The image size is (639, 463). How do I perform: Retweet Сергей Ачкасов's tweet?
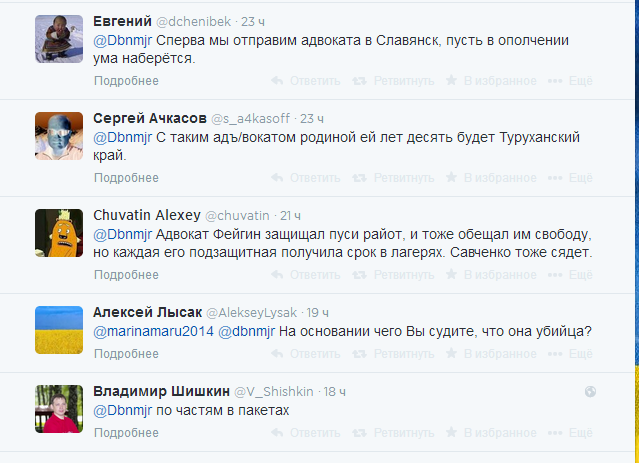pos(393,178)
